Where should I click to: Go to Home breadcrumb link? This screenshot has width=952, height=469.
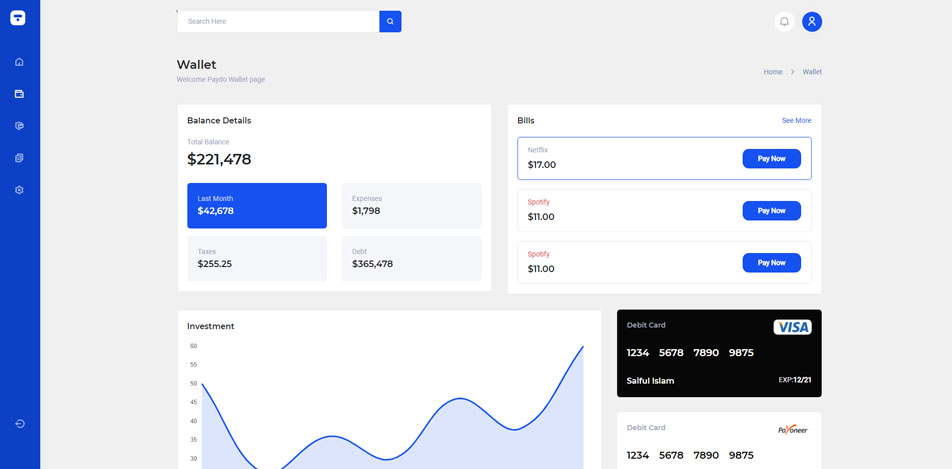[772, 72]
